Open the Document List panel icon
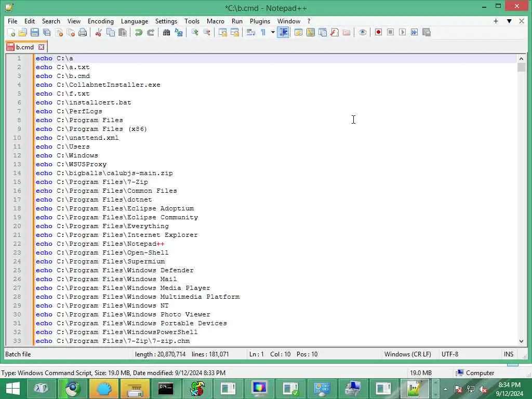 pyautogui.click(x=322, y=32)
